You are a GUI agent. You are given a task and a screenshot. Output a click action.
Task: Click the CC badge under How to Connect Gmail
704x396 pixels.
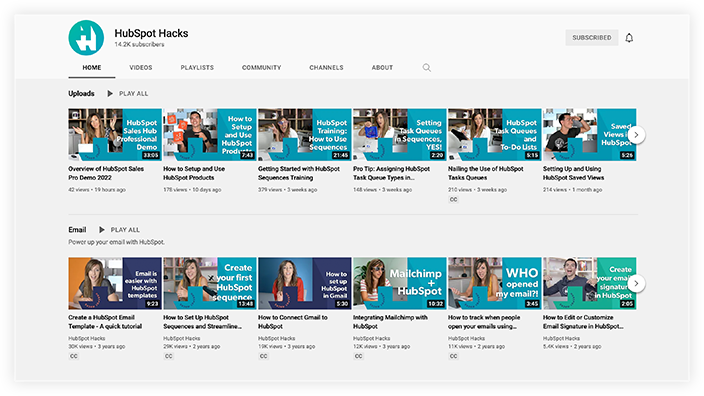pyautogui.click(x=264, y=356)
